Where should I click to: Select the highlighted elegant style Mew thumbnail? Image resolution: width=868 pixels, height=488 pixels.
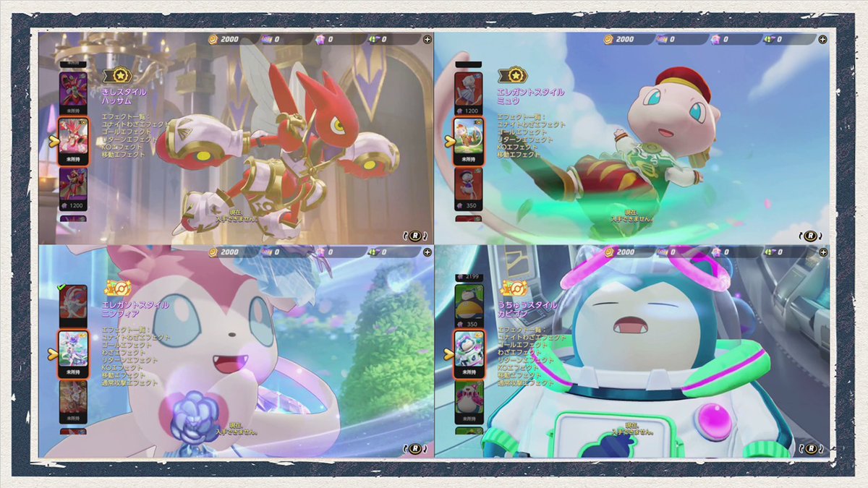click(x=468, y=140)
